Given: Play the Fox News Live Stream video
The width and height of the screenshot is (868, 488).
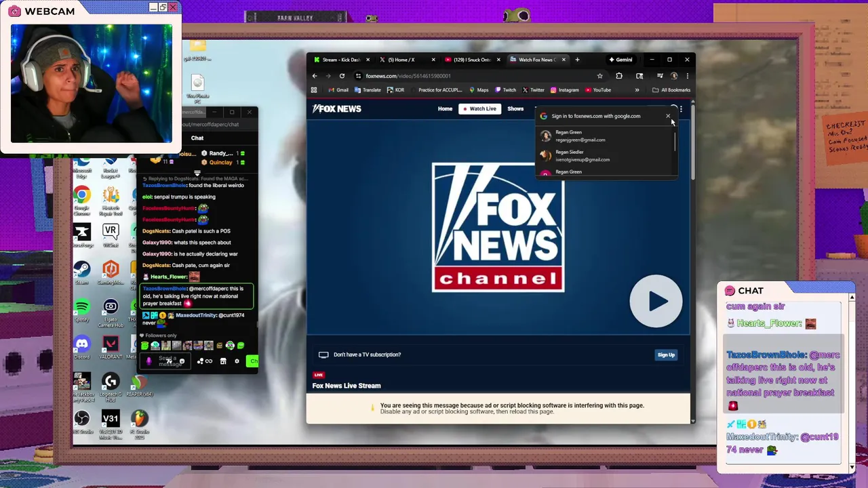Looking at the screenshot, I should [656, 302].
